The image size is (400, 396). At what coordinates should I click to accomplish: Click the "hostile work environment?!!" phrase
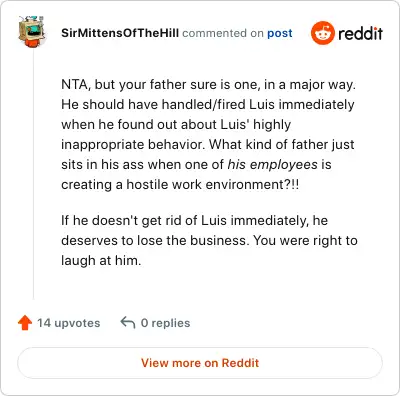[213, 184]
